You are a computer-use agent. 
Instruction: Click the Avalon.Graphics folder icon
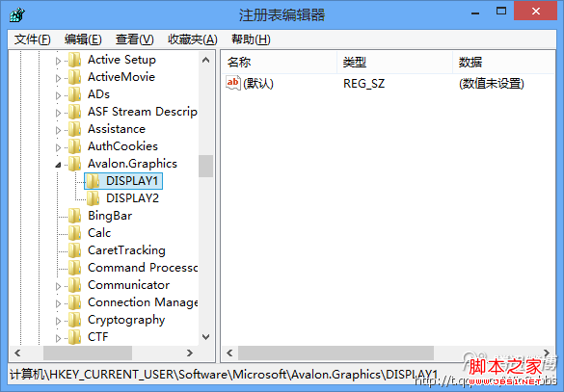[75, 164]
